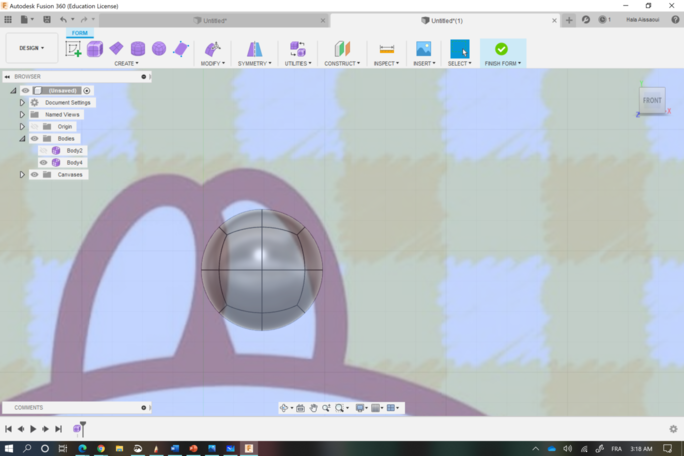Open timeline settings gear
The height and width of the screenshot is (456, 684).
[673, 429]
